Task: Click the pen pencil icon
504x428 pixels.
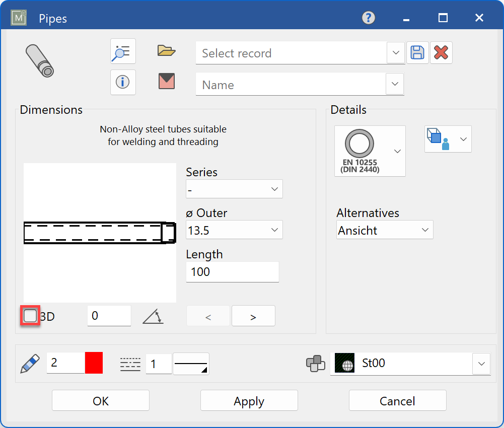Action: point(30,364)
